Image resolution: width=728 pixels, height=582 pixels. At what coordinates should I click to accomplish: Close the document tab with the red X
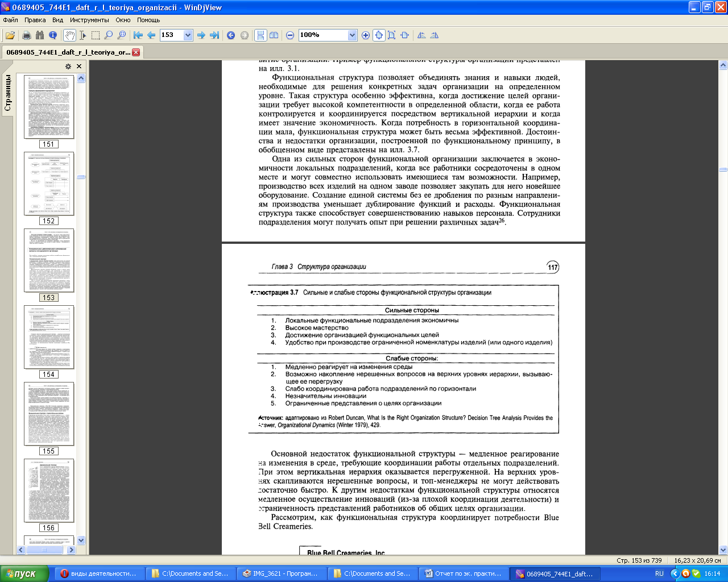click(x=136, y=52)
